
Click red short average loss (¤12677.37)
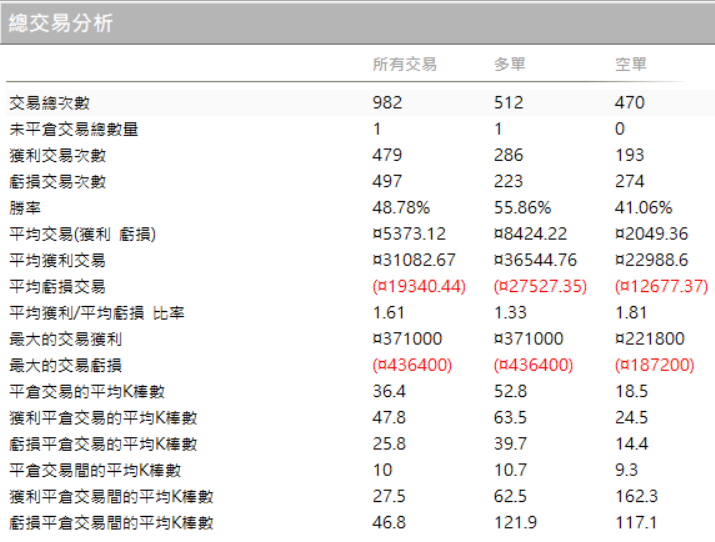(x=662, y=287)
